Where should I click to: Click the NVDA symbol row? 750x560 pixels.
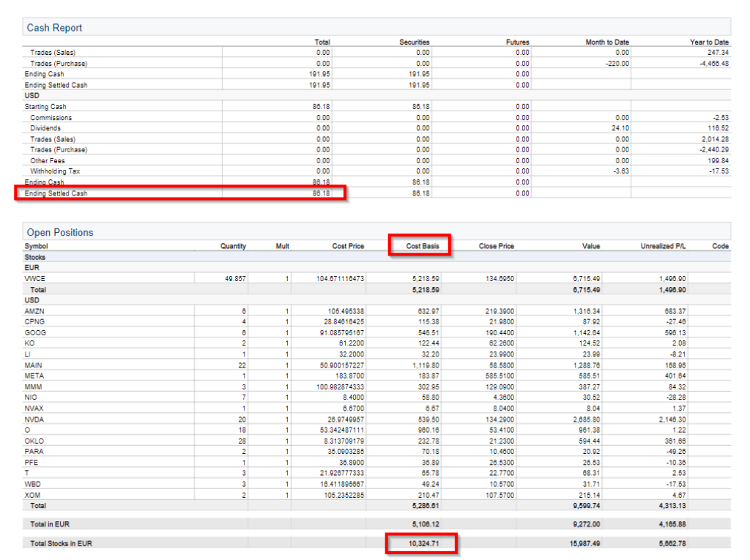point(34,419)
